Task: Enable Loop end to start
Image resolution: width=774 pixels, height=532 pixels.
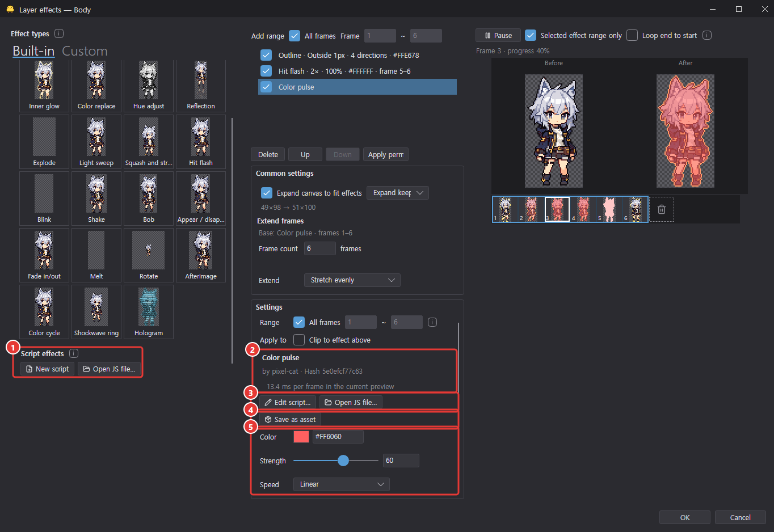Action: pyautogui.click(x=632, y=35)
